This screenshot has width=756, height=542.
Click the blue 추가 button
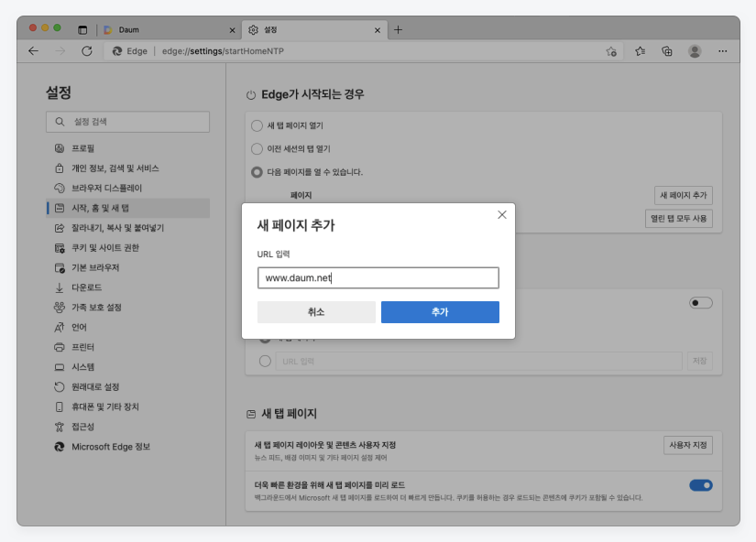click(x=440, y=312)
